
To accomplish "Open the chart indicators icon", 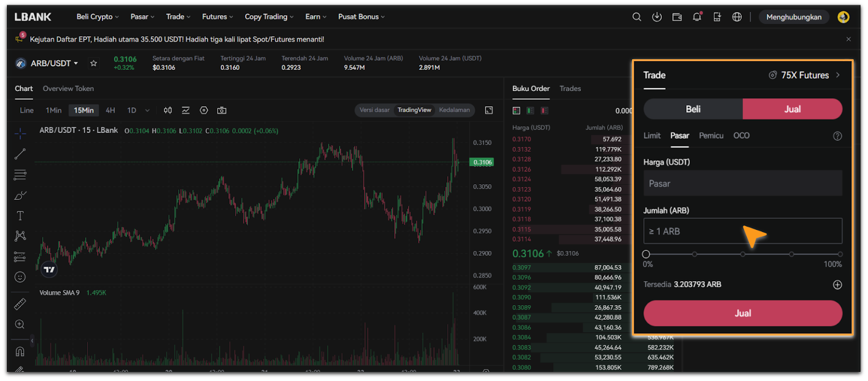I will pos(186,110).
